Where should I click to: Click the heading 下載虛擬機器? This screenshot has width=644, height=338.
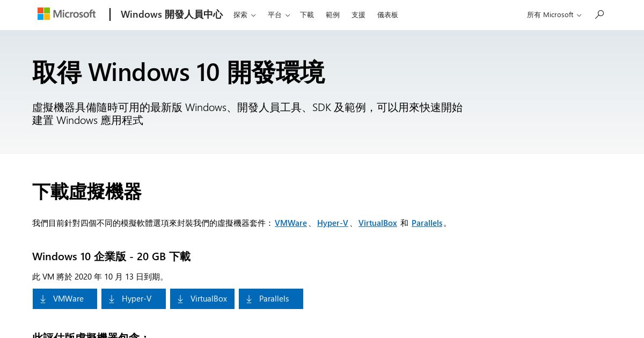(x=87, y=192)
